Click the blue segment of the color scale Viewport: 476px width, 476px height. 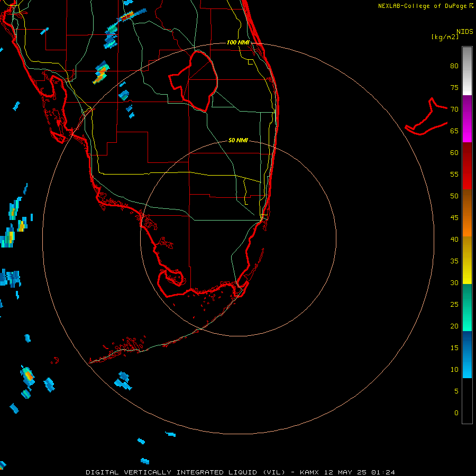[467, 354]
